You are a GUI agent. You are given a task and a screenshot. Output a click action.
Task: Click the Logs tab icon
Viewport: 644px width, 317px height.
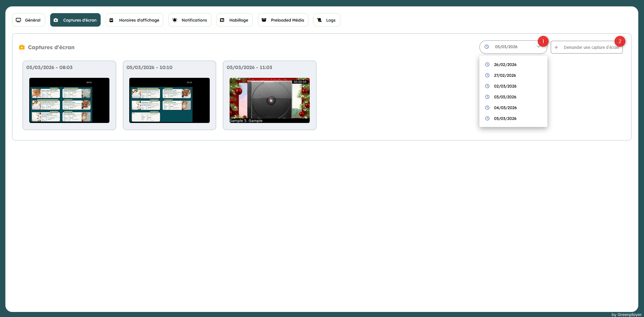[319, 20]
